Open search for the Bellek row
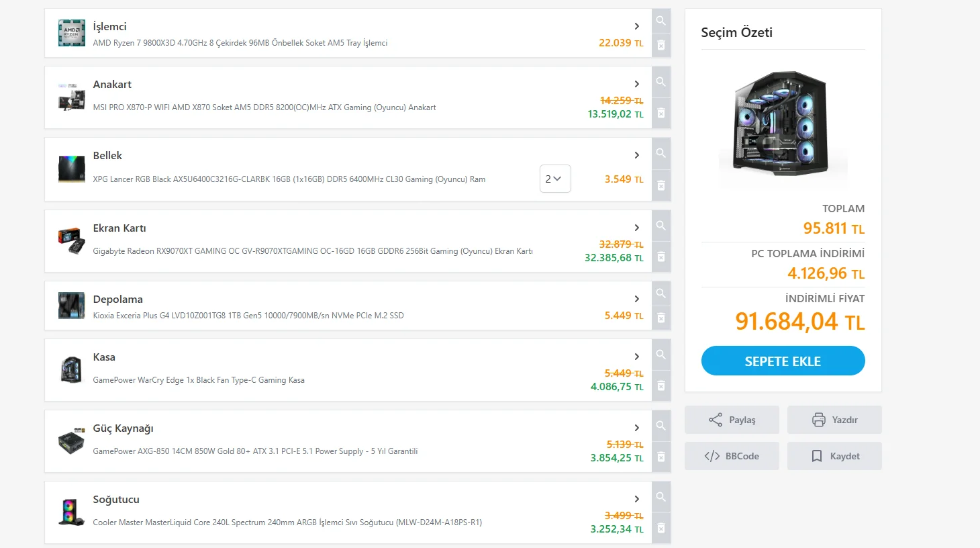The width and height of the screenshot is (980, 548). coord(661,153)
